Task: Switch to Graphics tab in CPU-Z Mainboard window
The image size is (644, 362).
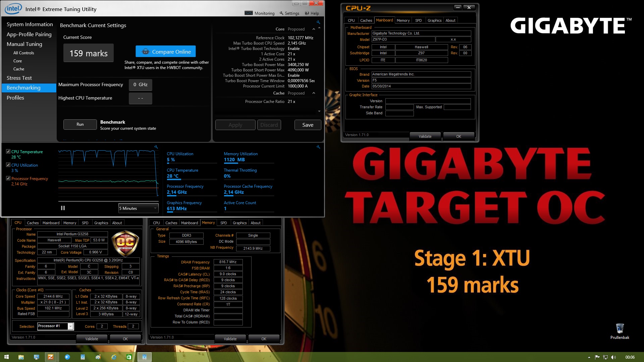Action: point(434,20)
